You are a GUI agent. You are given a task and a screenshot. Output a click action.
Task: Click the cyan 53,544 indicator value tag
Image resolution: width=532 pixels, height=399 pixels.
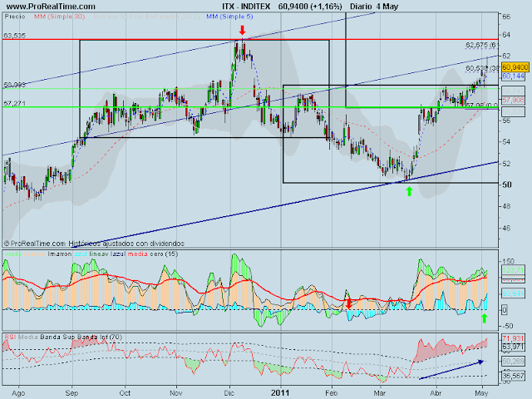coord(514,293)
